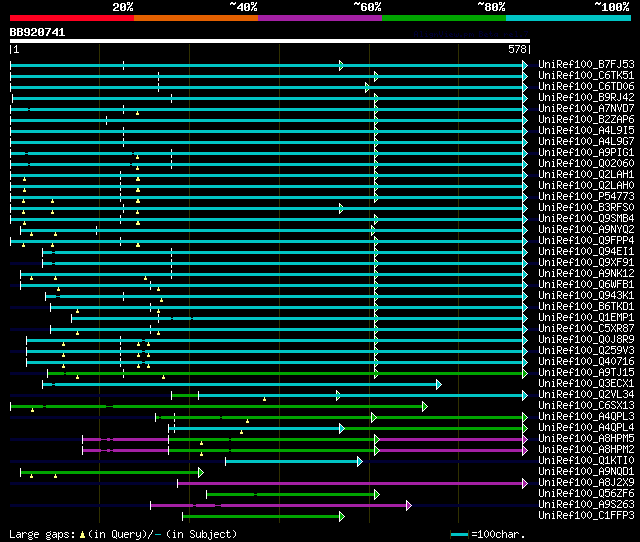Select UniRef100_Q9FPP4
Viewport: 640px width, 542px height.
coord(586,241)
